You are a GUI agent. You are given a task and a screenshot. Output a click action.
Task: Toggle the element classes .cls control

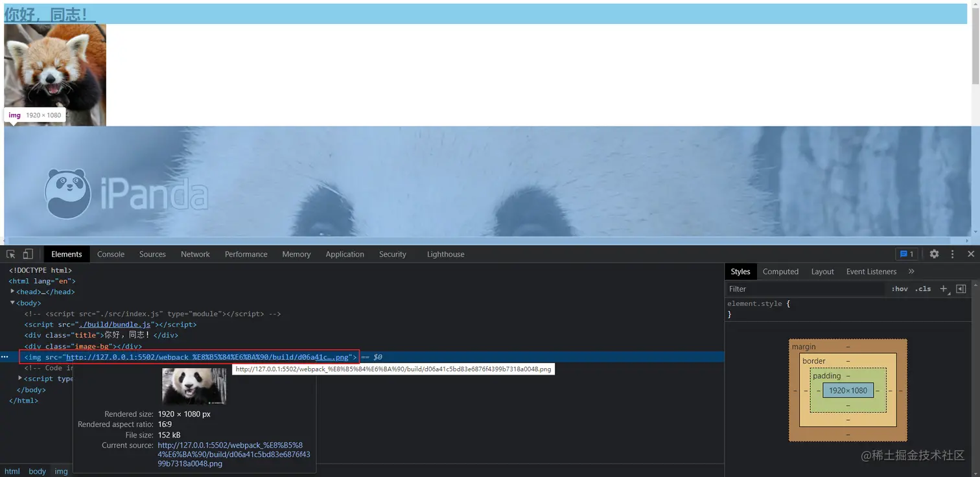[922, 288]
